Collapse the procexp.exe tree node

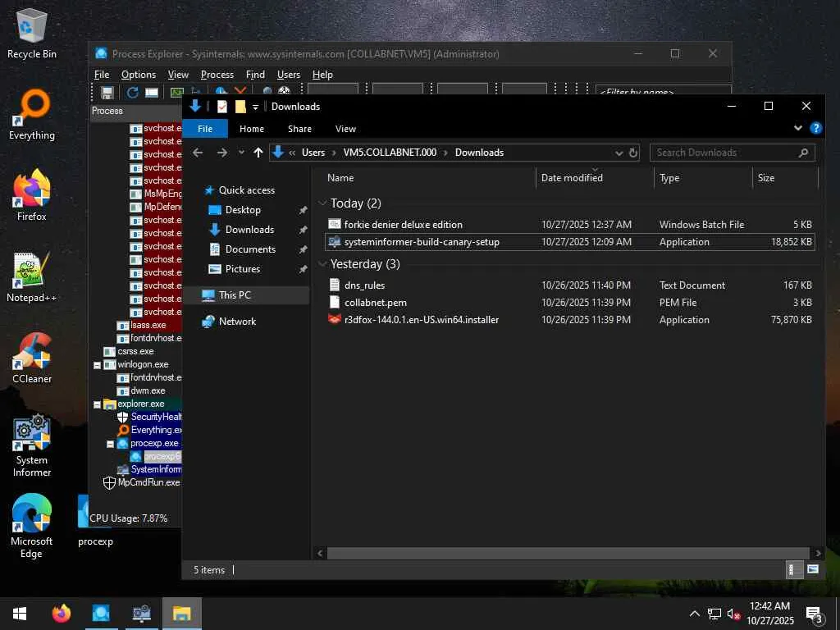[111, 444]
